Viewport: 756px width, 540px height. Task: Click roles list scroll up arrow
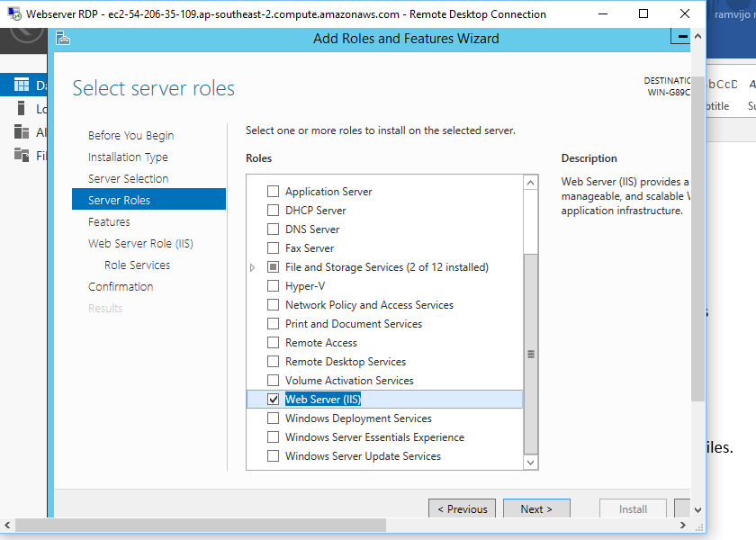pyautogui.click(x=530, y=182)
